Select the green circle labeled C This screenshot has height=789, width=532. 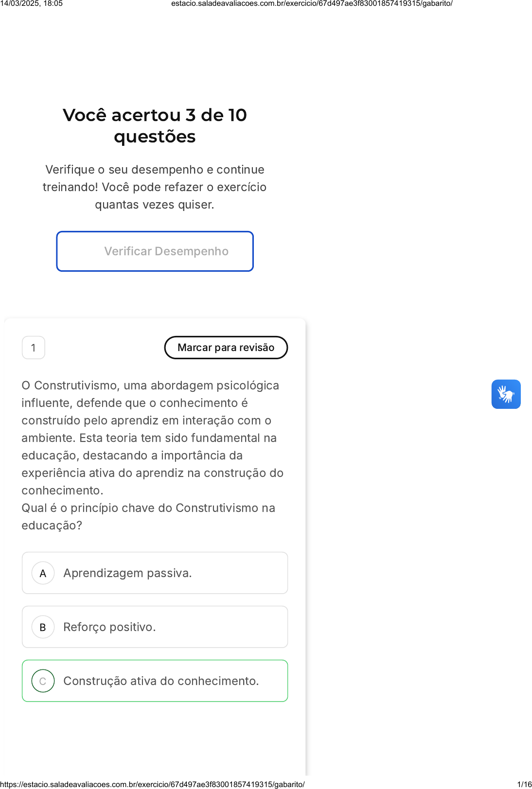[x=43, y=681]
